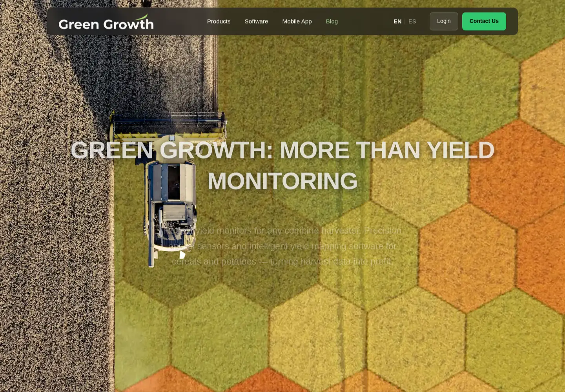Viewport: 565px width, 392px height.
Task: Open the Products menu item
Action: point(219,21)
